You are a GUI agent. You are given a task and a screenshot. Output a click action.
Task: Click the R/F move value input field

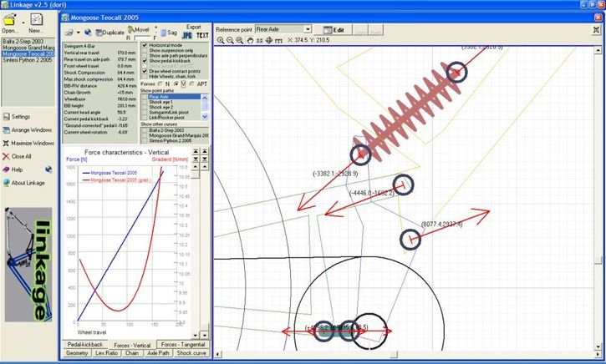[x=141, y=38]
